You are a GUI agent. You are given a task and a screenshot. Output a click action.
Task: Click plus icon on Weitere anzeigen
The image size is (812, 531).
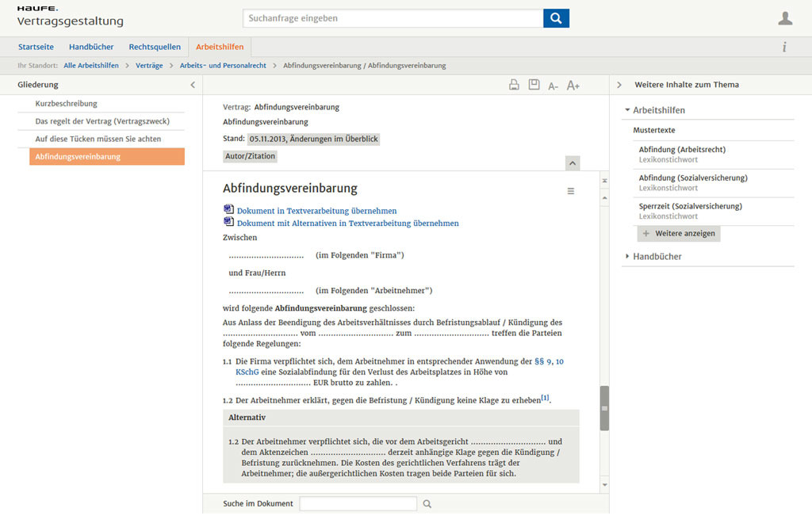pos(645,234)
